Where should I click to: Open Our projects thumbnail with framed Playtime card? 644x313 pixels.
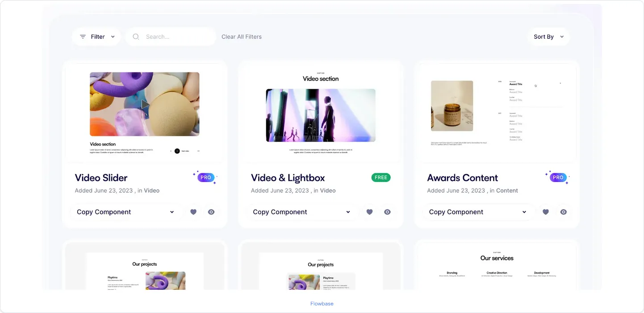tap(321, 267)
